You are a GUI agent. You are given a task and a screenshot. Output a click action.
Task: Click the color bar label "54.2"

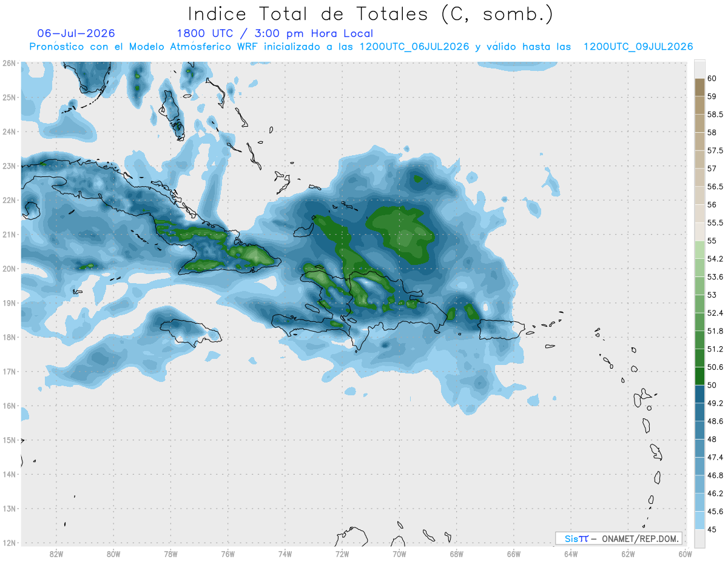click(715, 259)
